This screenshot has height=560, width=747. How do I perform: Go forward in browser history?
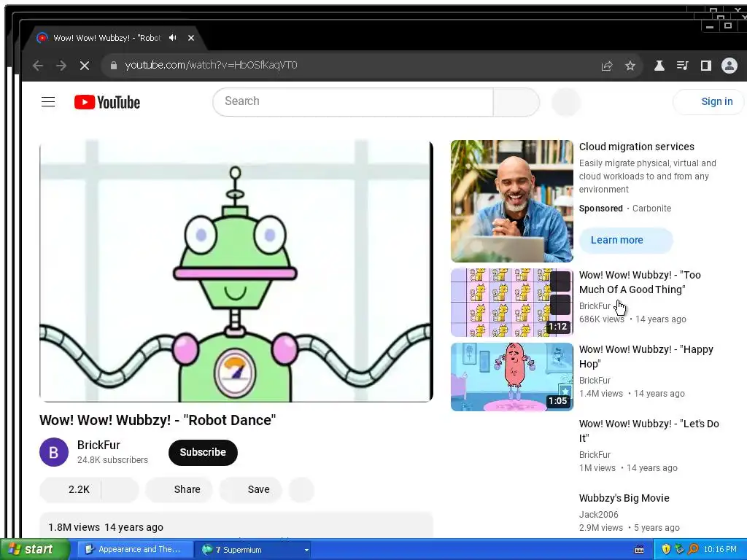pyautogui.click(x=61, y=66)
